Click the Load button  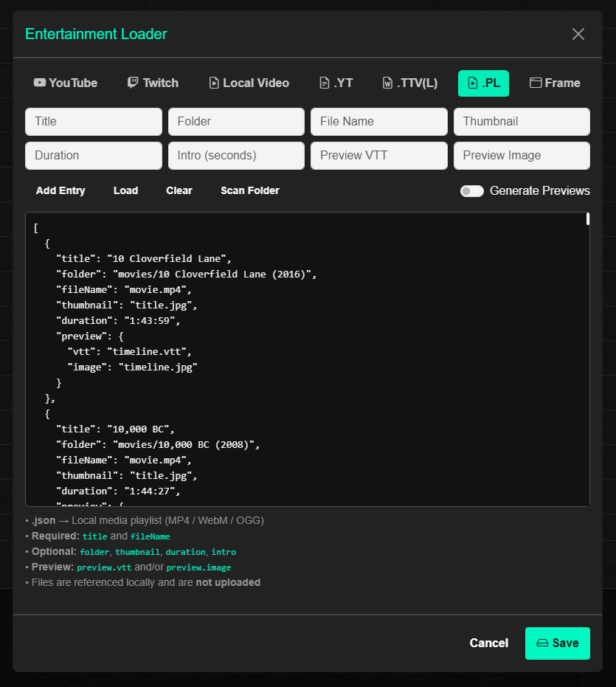tap(125, 190)
